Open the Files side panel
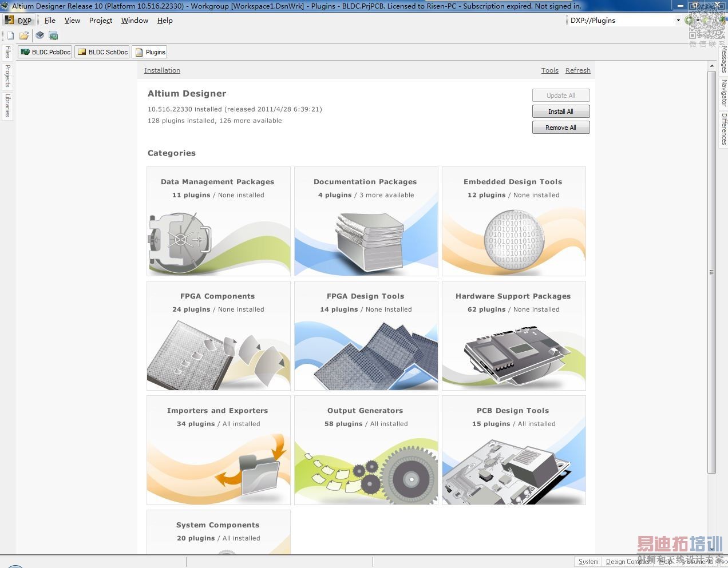The width and height of the screenshot is (728, 568). [7, 52]
